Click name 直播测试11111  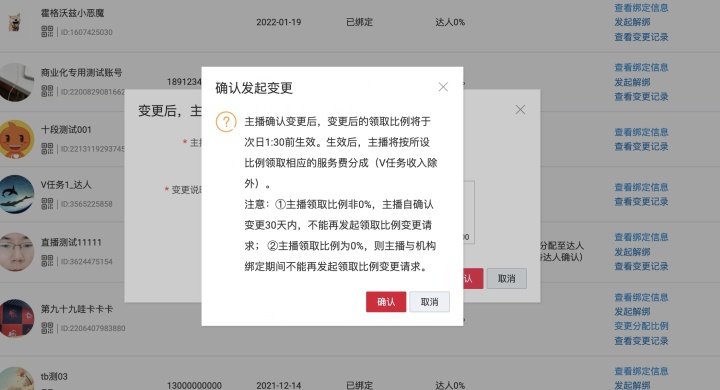click(71, 242)
